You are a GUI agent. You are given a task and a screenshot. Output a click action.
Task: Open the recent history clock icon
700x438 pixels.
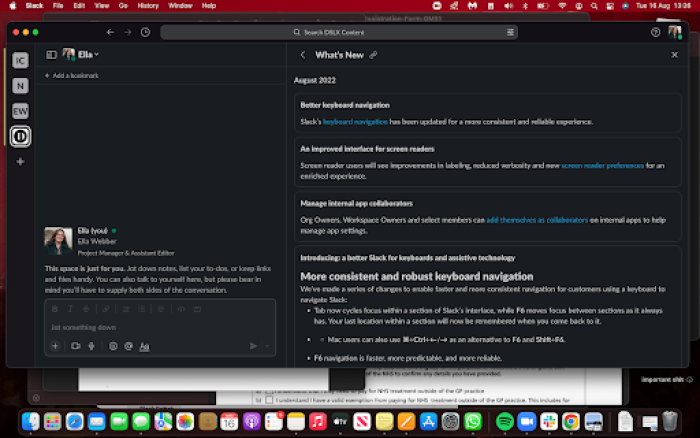coord(146,32)
